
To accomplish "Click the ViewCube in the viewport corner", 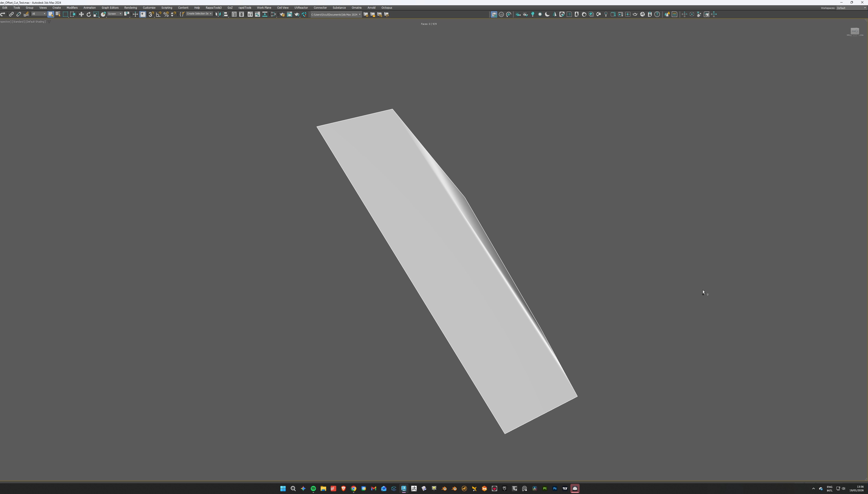I will [x=855, y=32].
